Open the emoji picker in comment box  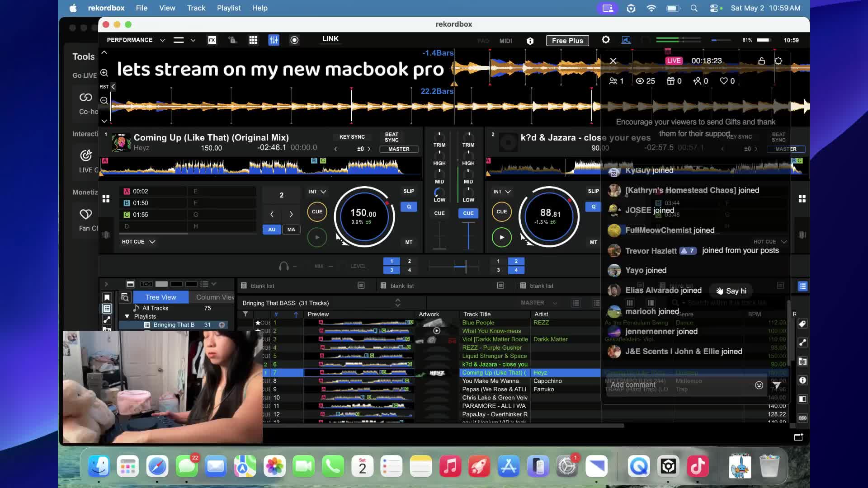[x=759, y=385]
